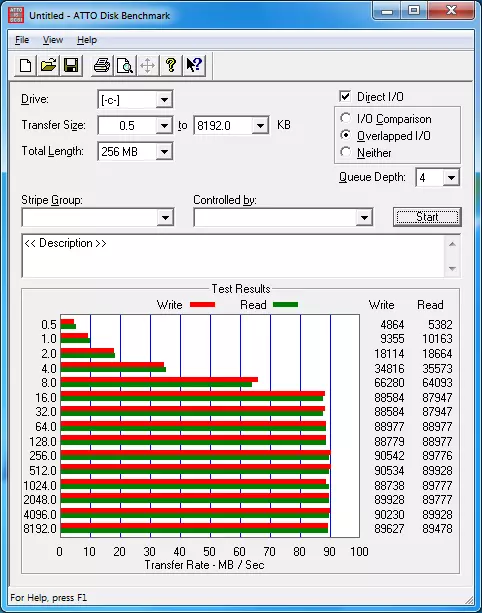The height and width of the screenshot is (613, 482).
Task: Select the I/O Comparison radio button
Action: point(345,118)
